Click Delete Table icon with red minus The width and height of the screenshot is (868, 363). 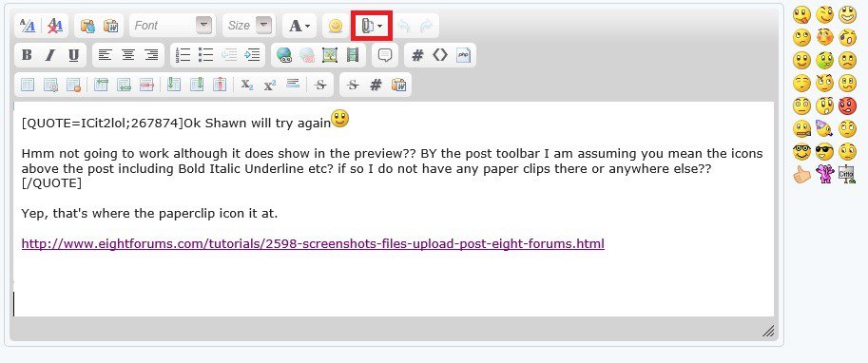pyautogui.click(x=73, y=85)
